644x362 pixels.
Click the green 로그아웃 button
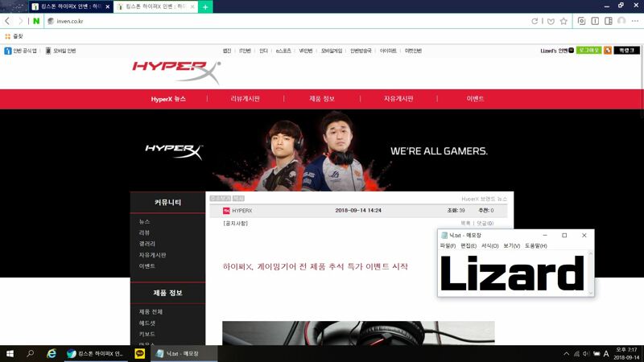pos(589,51)
